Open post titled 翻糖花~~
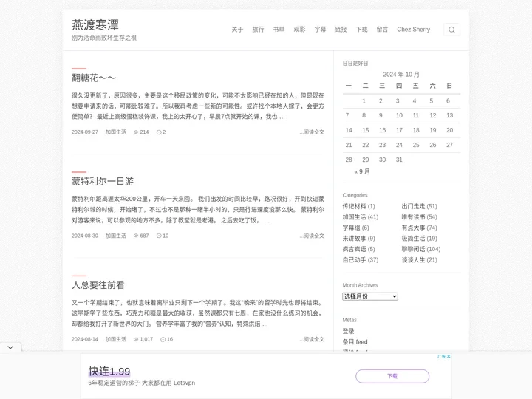The image size is (532, 399). pos(94,78)
